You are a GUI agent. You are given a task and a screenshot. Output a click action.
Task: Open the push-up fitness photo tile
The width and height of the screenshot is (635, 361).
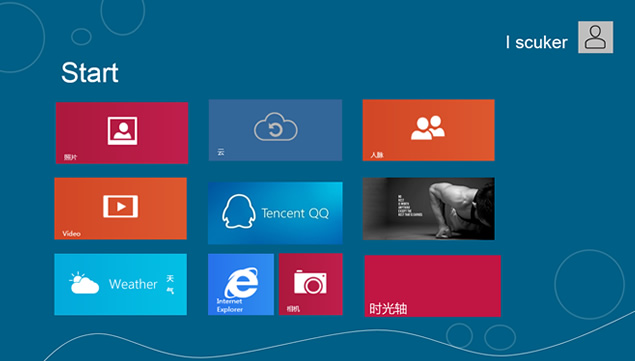(x=428, y=209)
